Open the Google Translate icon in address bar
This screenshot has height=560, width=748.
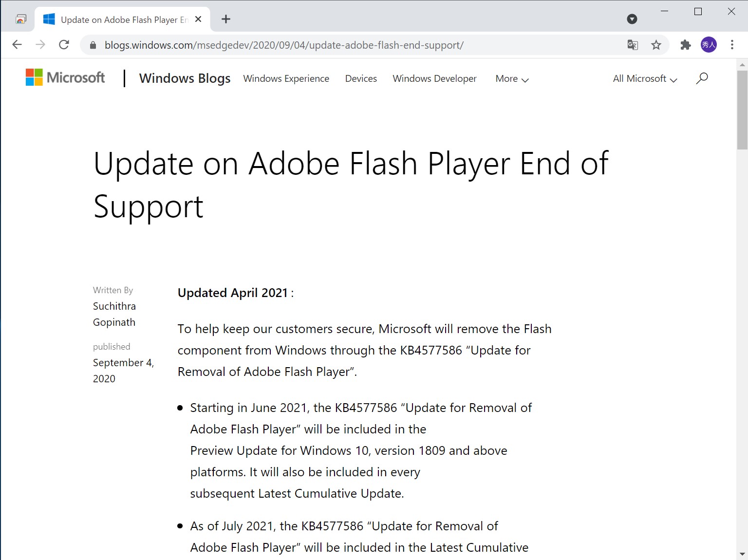pos(633,45)
